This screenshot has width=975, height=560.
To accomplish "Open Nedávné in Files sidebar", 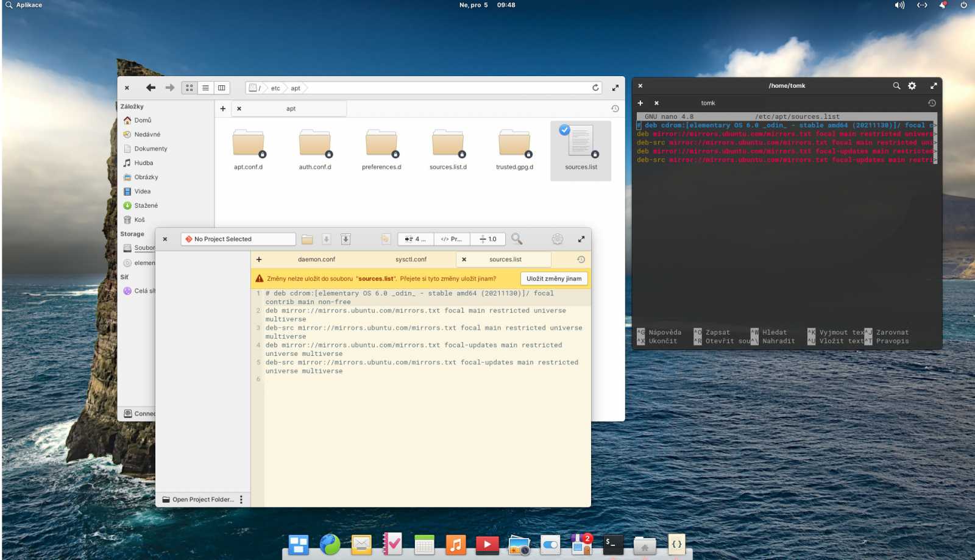I will click(147, 134).
